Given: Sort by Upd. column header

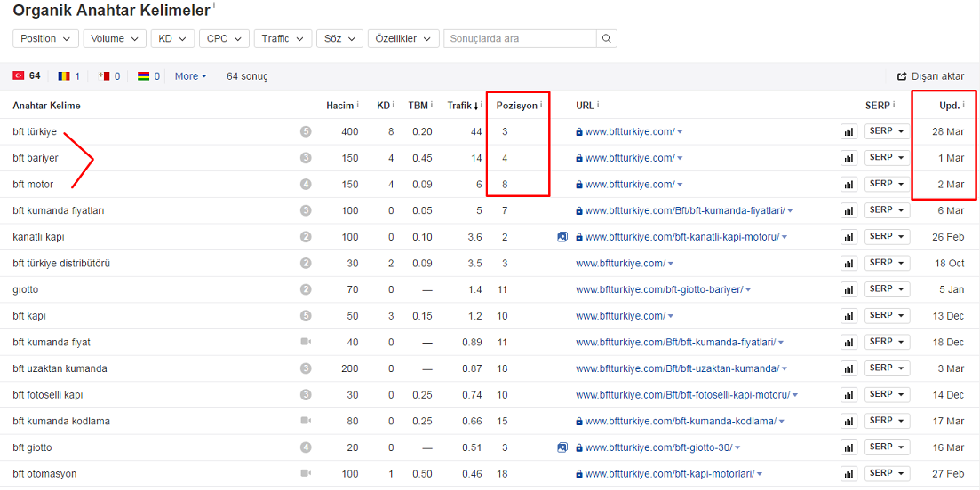Looking at the screenshot, I should (952, 106).
